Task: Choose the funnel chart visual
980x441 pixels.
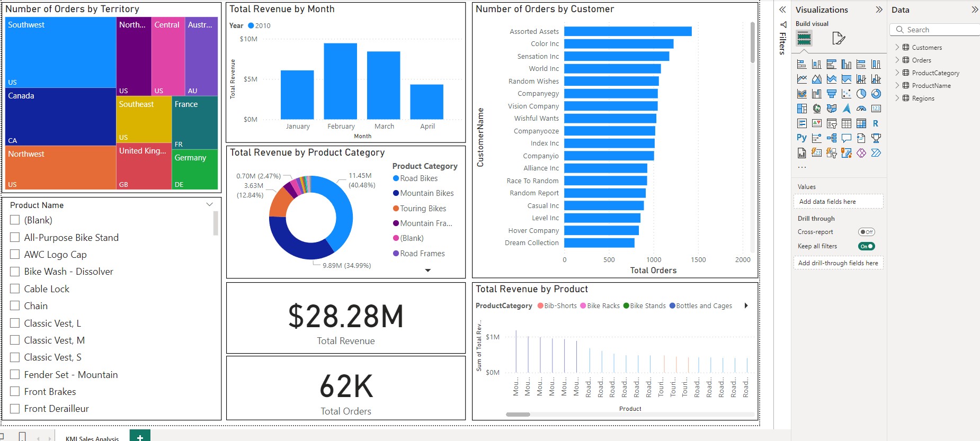Action: click(x=832, y=94)
